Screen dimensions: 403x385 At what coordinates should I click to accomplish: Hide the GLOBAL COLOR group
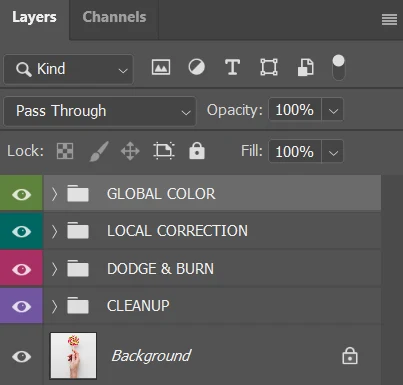[x=21, y=194]
